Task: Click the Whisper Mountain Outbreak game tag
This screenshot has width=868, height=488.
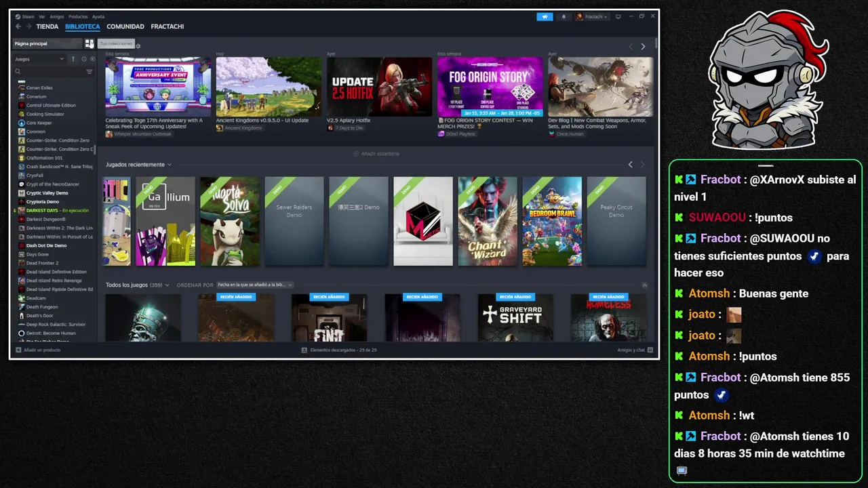Action: pos(138,134)
